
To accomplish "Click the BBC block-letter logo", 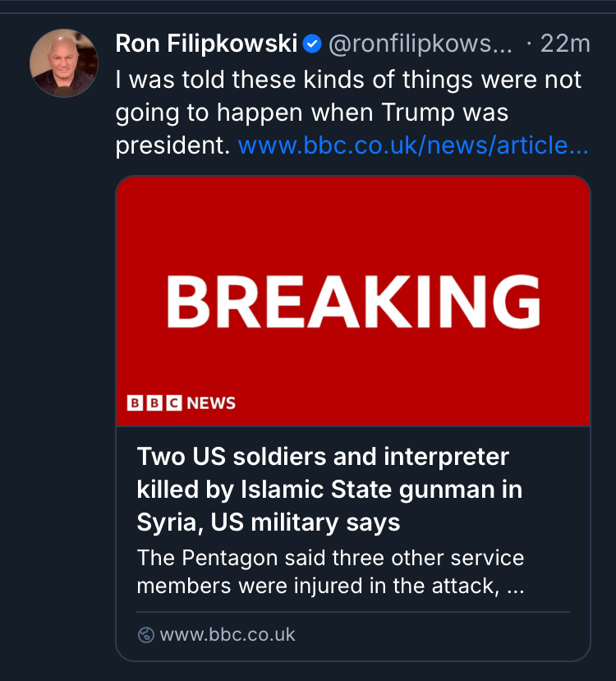I will click(154, 403).
